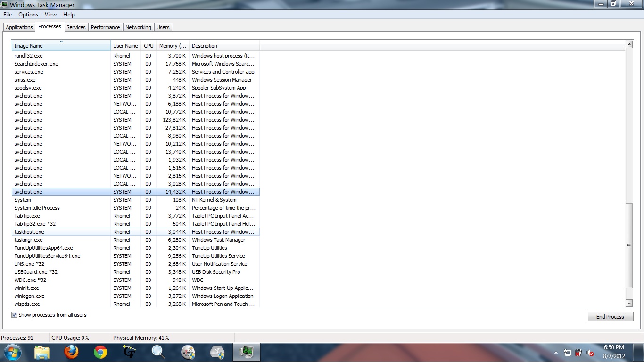Select the System Idle Process row

[x=135, y=208]
